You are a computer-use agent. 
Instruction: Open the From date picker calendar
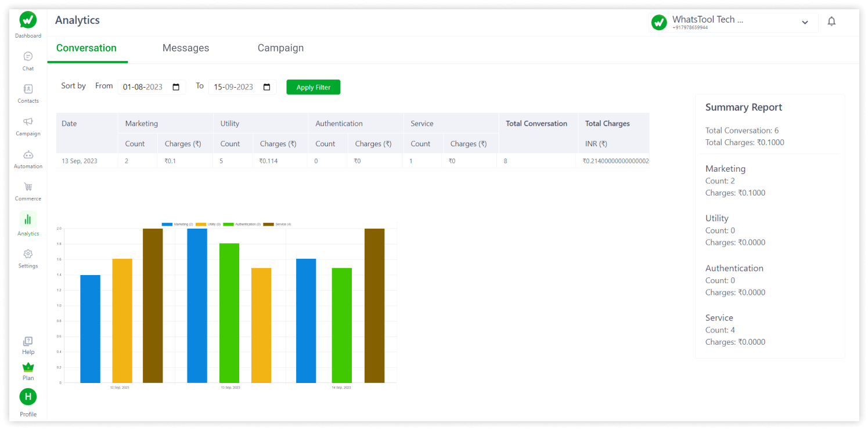176,86
